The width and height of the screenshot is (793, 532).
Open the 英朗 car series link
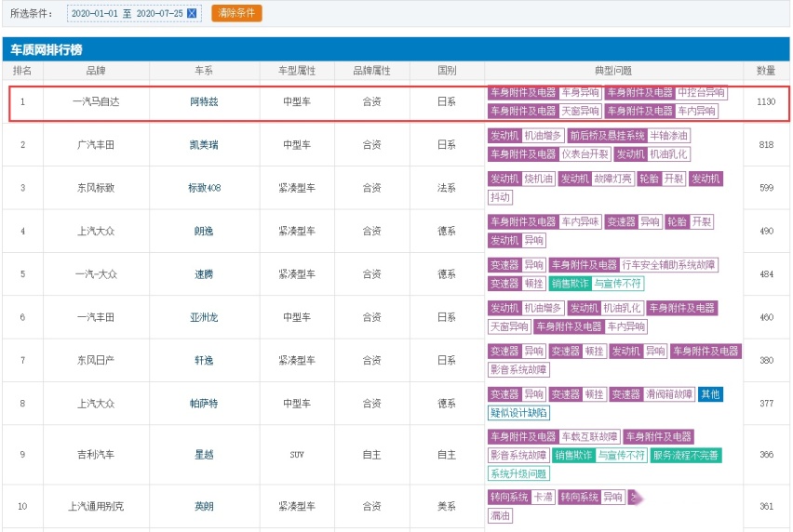(204, 506)
